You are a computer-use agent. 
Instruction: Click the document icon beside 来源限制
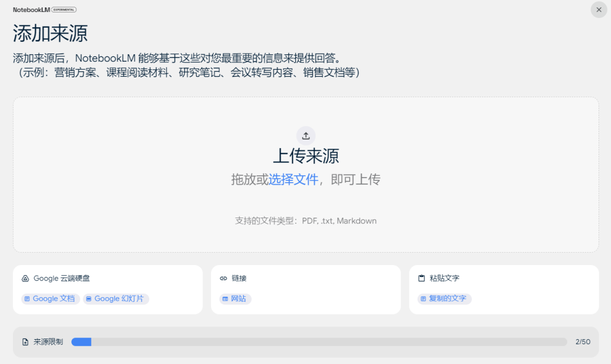pos(25,342)
